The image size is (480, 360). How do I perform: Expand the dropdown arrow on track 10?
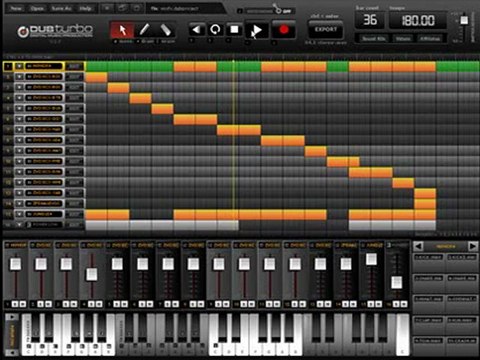19,161
